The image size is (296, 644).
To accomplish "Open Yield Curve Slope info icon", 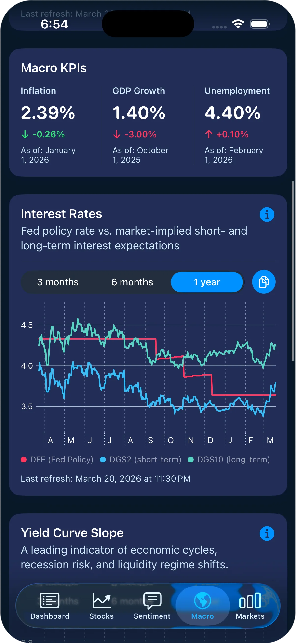I will (x=267, y=533).
